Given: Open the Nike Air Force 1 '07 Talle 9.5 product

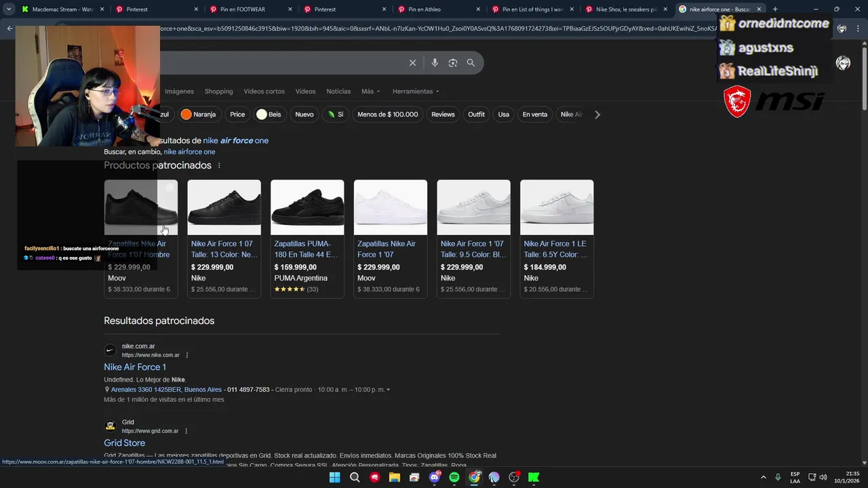Looking at the screenshot, I should [x=473, y=239].
